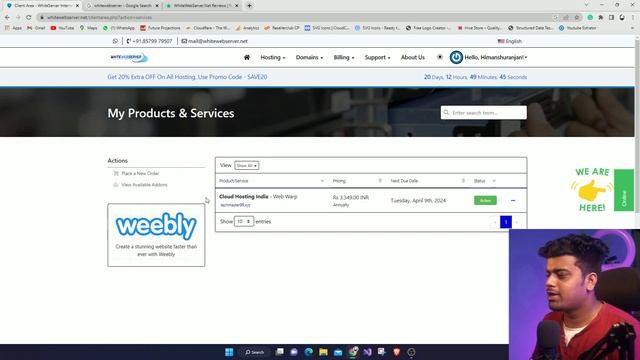This screenshot has width=640, height=360.
Task: Click the dash icon in service row
Action: tap(513, 200)
